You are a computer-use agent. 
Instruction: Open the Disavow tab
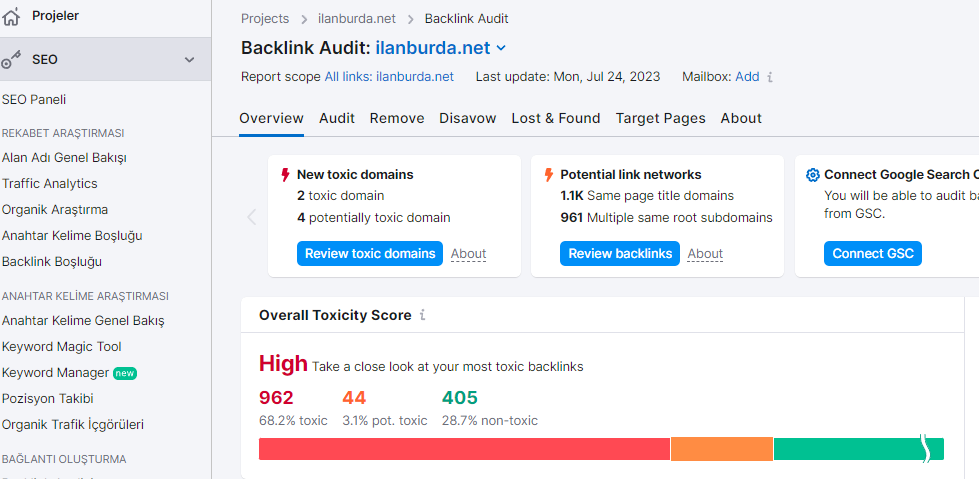pyautogui.click(x=468, y=118)
